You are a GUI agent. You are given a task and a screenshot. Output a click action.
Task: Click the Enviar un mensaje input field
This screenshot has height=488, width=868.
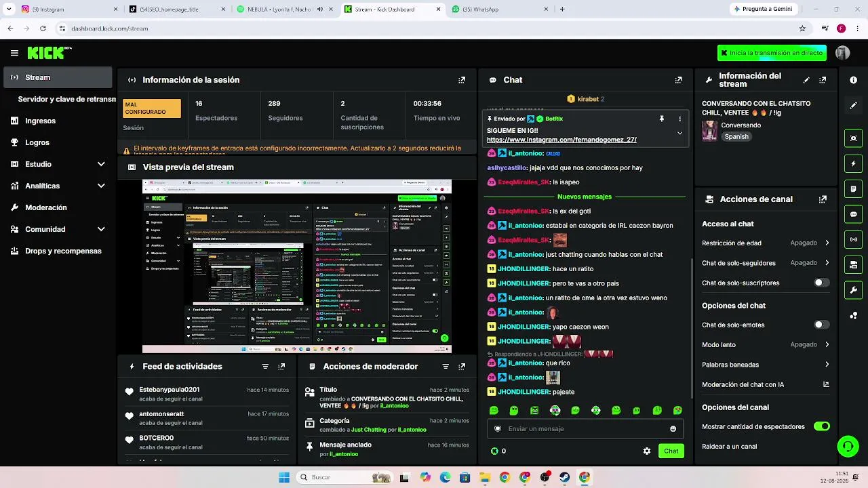585,429
